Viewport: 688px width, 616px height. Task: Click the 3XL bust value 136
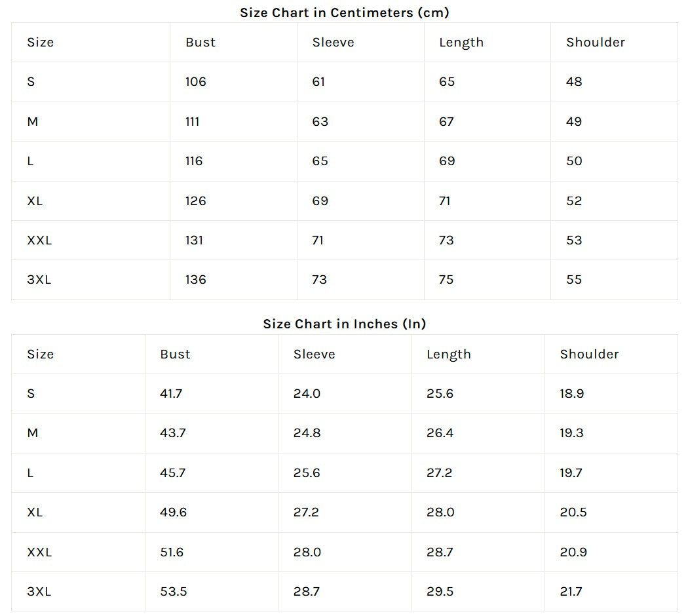(196, 280)
